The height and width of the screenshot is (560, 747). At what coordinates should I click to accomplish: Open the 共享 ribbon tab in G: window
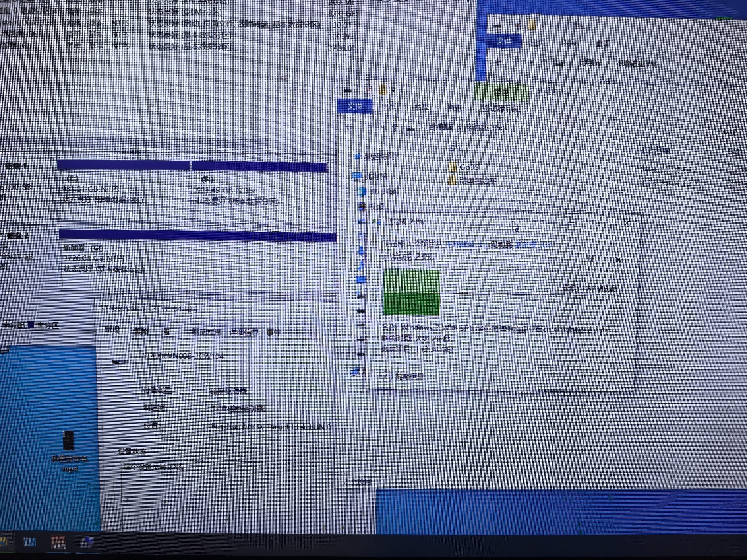pos(421,107)
